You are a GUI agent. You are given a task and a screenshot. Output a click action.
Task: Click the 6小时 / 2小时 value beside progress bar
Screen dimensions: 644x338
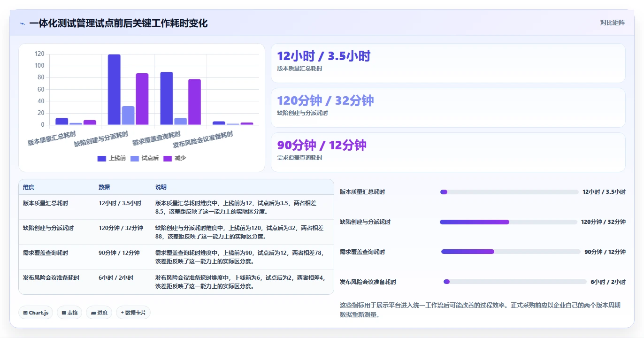608,282
